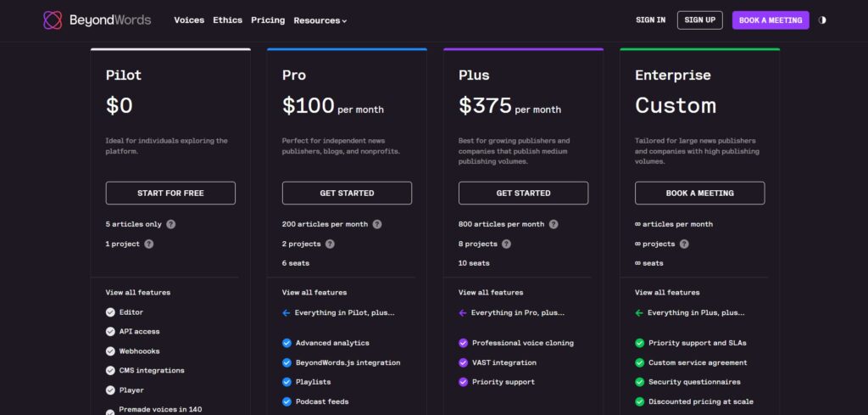Screen dimensions: 868x415
Task: Click the checkmark icon next to Webhoooks
Action: [110, 351]
